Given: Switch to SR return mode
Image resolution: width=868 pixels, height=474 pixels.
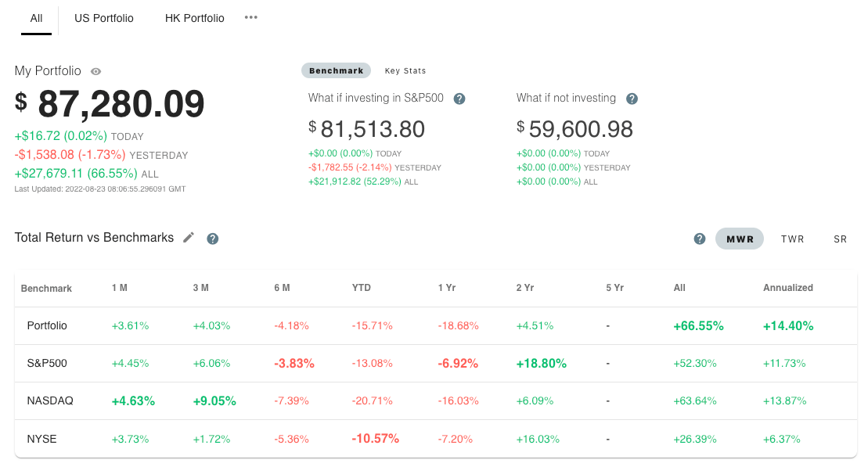Looking at the screenshot, I should [x=841, y=239].
